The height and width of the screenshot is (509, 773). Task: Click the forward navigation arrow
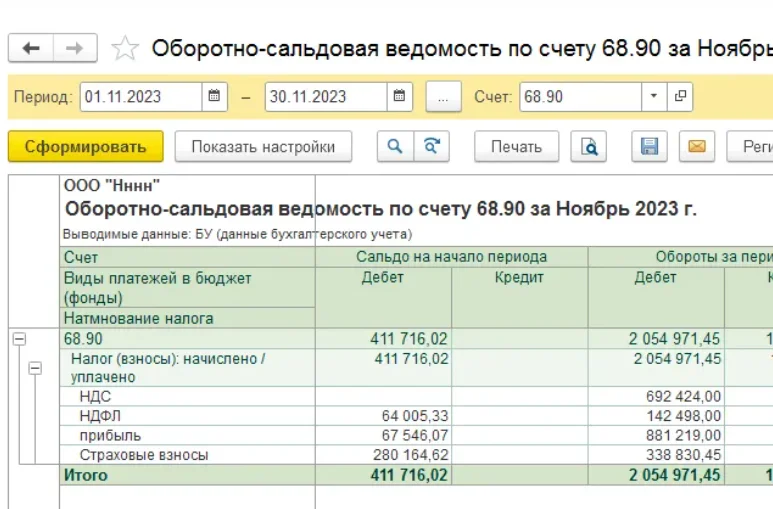tap(74, 49)
